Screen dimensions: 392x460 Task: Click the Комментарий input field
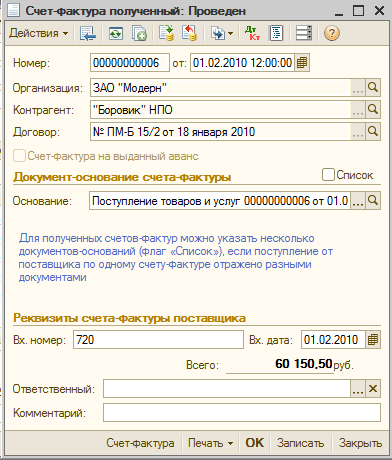(x=242, y=413)
